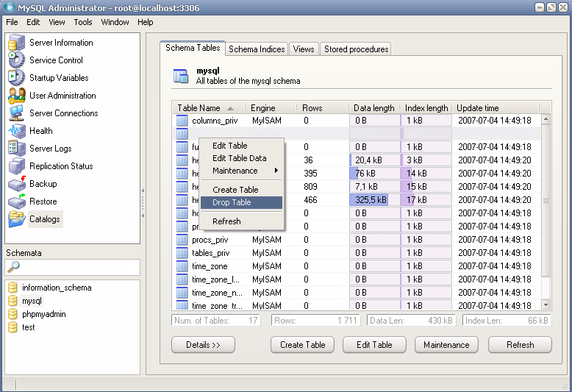The height and width of the screenshot is (392, 572).
Task: Expand details with Details >> button
Action: (x=203, y=345)
